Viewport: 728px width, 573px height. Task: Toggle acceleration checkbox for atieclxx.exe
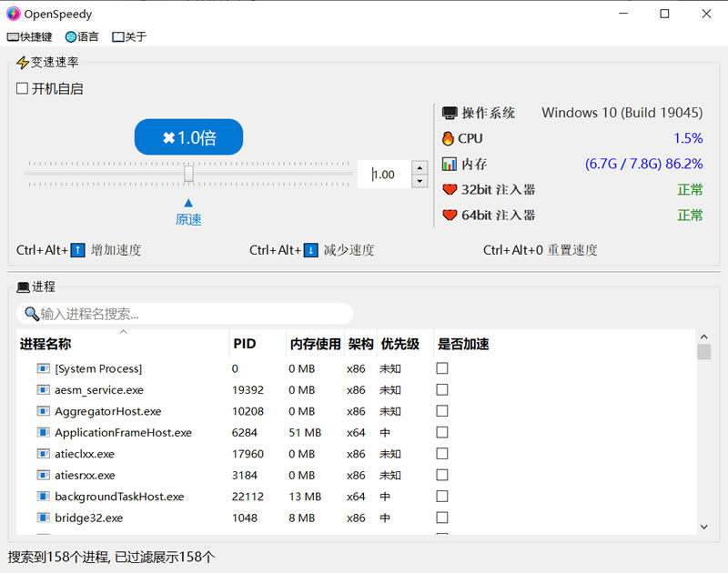(x=442, y=454)
